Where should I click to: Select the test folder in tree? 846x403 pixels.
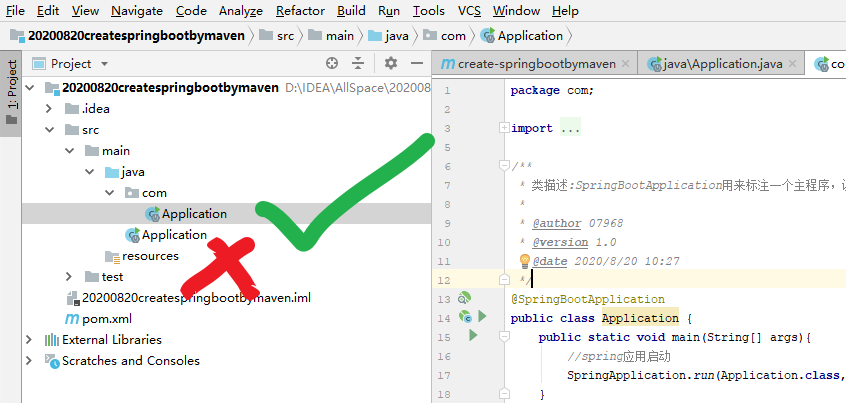(112, 277)
